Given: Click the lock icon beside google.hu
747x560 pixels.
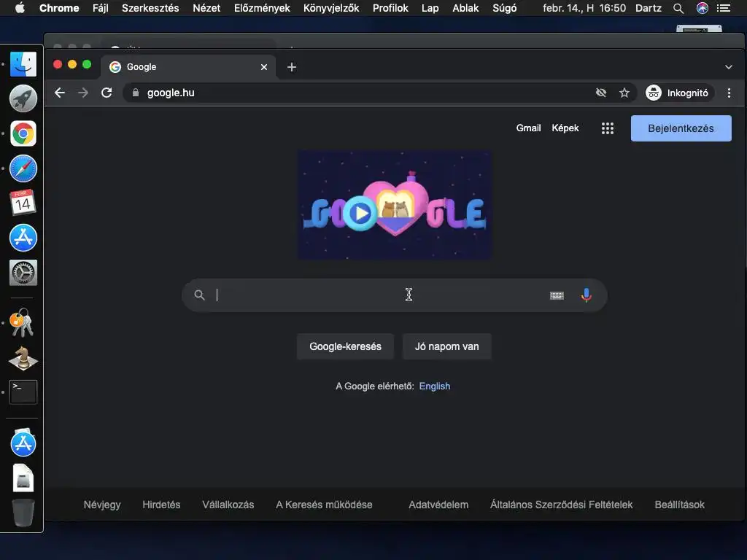Looking at the screenshot, I should pos(135,93).
